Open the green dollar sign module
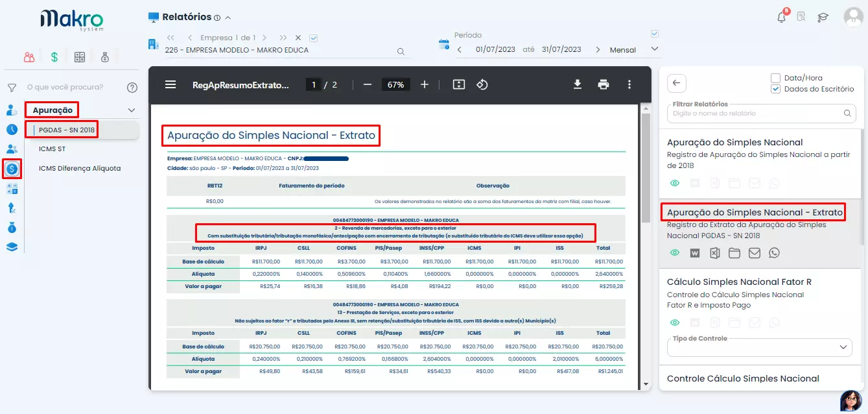Image resolution: width=868 pixels, height=414 pixels. (54, 57)
